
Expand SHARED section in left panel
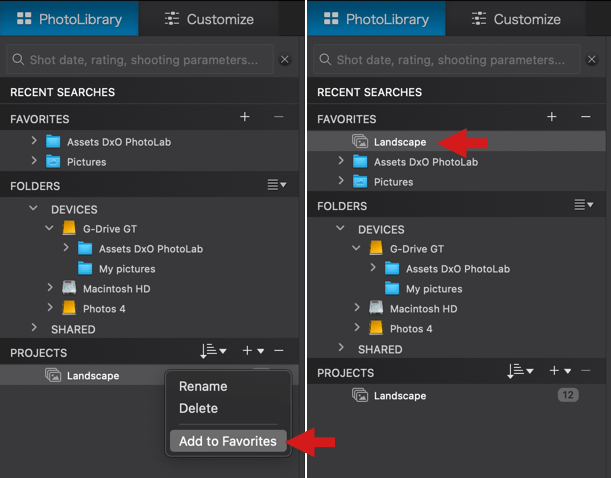[34, 327]
